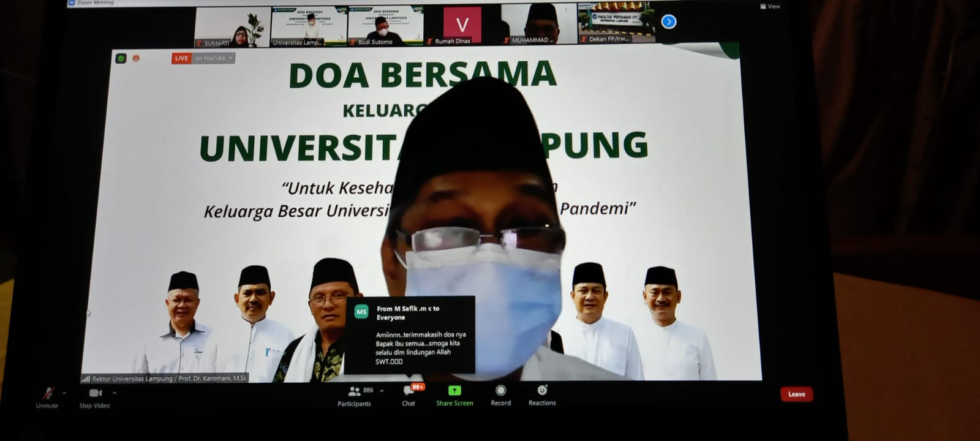The image size is (980, 441).
Task: Click the red Leave button
Action: 796,394
